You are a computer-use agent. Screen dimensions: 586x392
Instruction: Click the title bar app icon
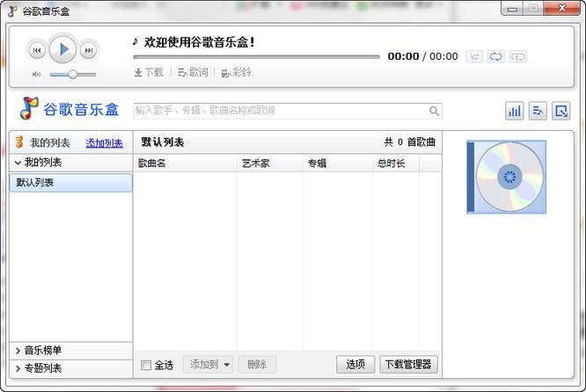coord(12,11)
